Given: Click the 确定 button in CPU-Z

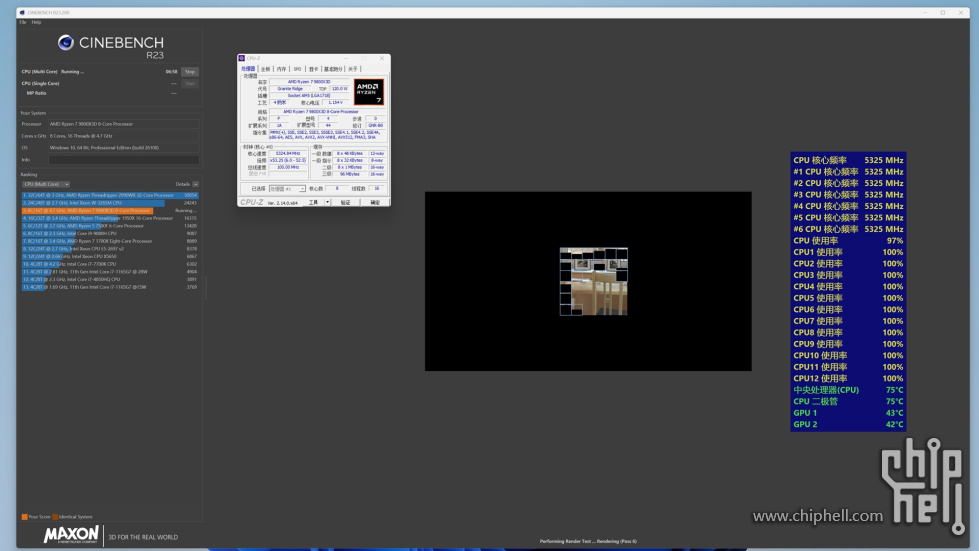Looking at the screenshot, I should 375,202.
